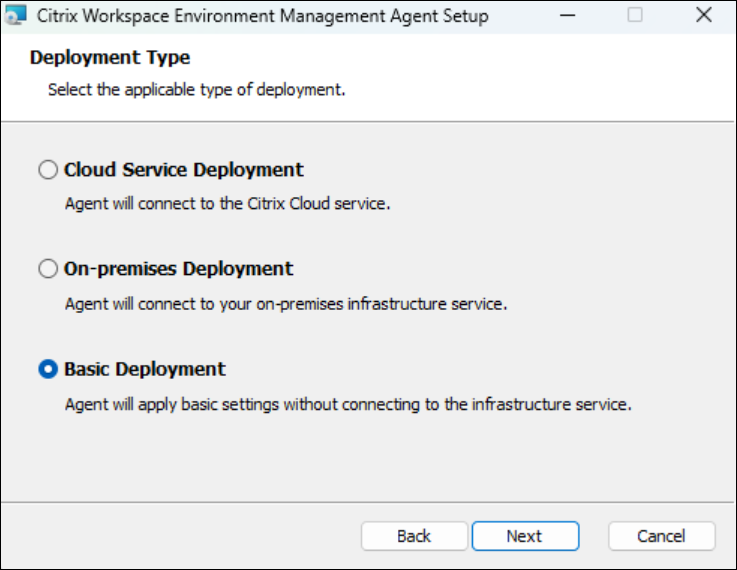Screen dimensions: 737x570
Task: Go back with the Back button
Action: 414,536
